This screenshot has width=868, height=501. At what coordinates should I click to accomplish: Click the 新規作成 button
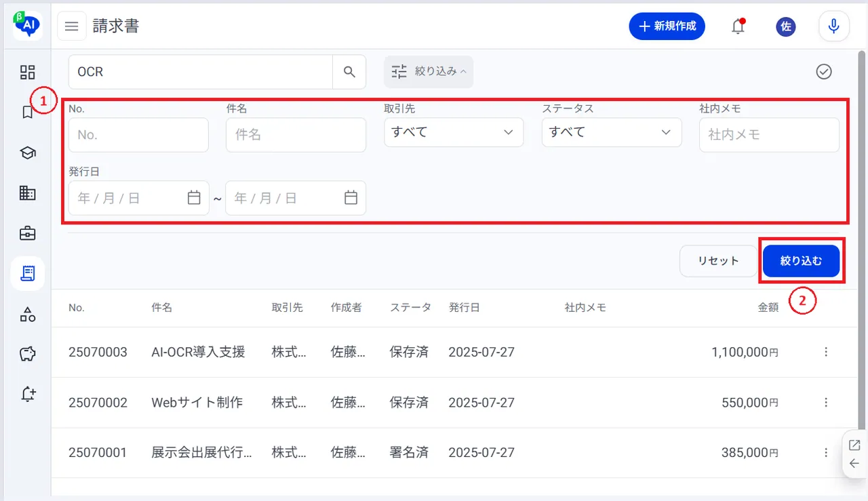click(x=667, y=26)
